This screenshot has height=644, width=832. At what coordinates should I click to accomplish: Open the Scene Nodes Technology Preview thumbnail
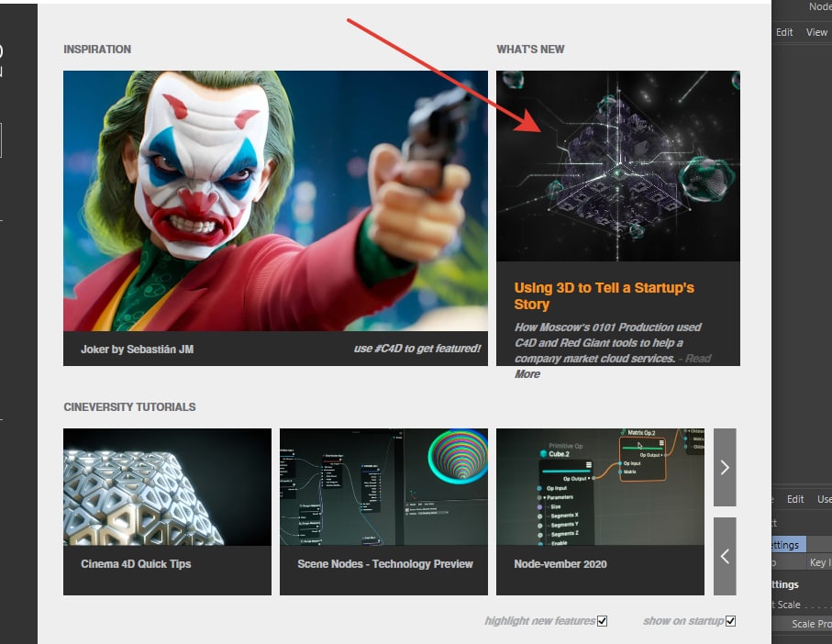(383, 487)
